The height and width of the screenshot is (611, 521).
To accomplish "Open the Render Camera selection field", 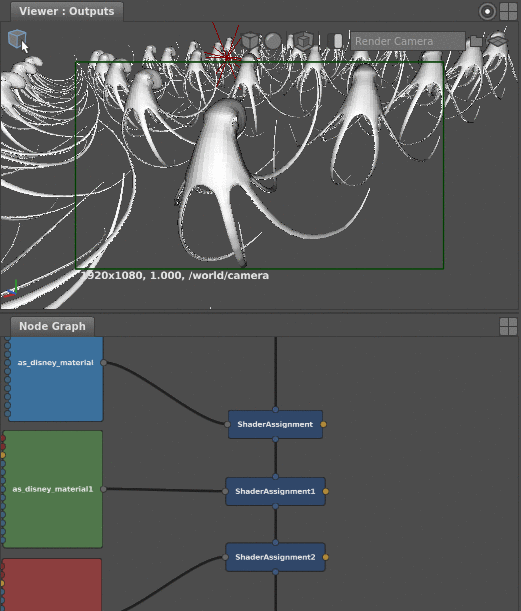I will click(x=408, y=41).
